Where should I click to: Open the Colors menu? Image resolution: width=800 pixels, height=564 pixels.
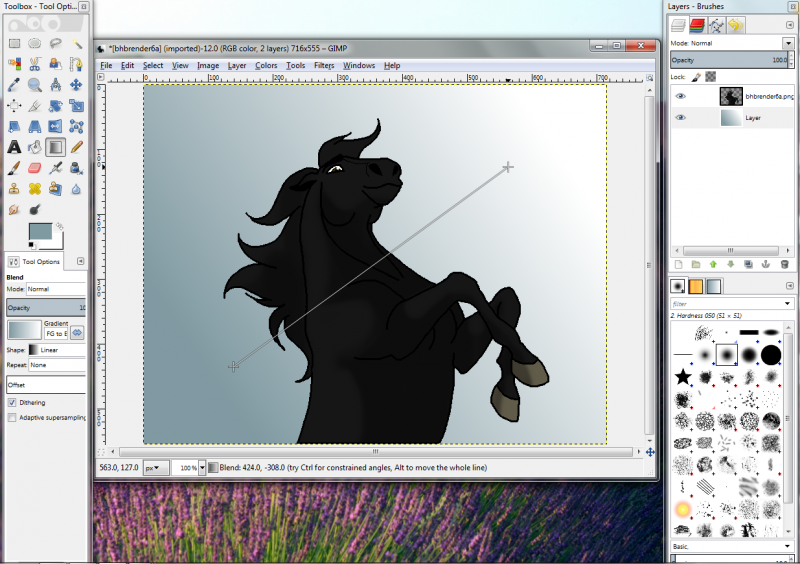[266, 65]
